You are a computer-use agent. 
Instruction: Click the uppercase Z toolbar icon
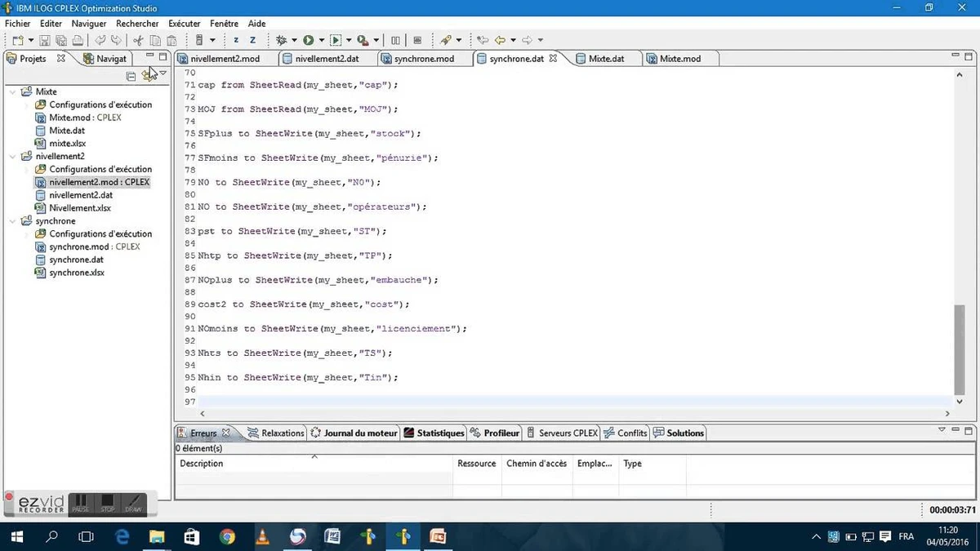point(253,40)
